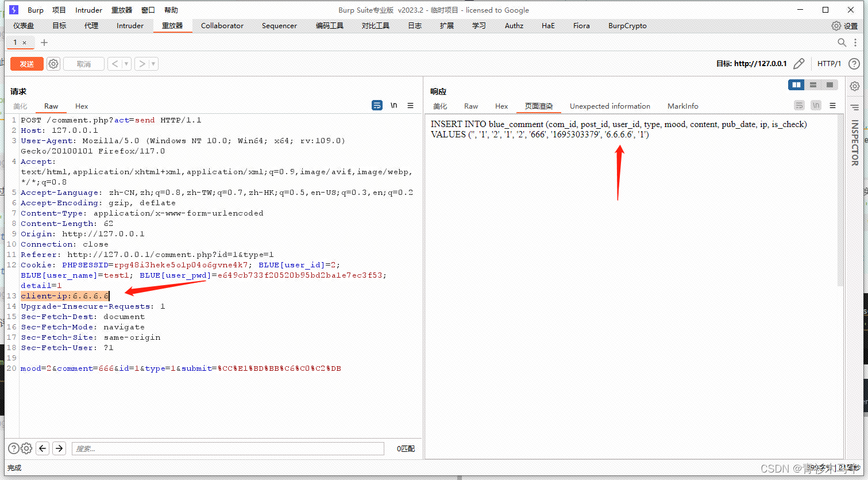Toggle request message word wrap icon
This screenshot has height=480, width=868.
click(377, 105)
